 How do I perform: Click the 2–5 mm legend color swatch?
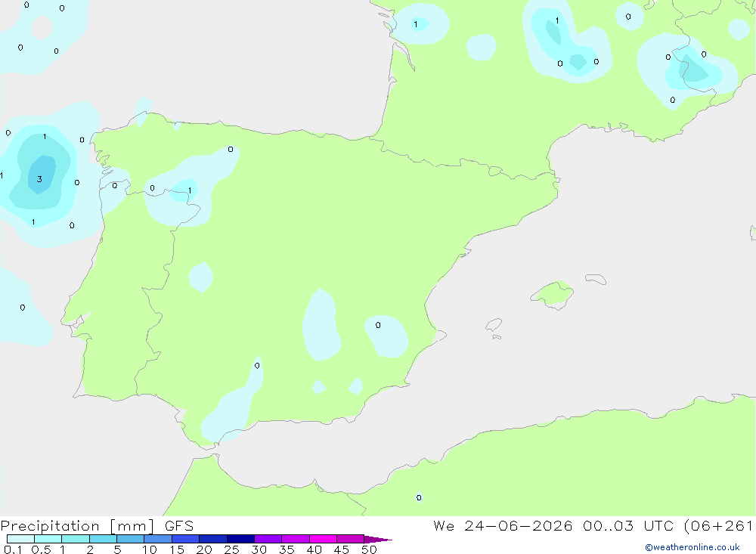pos(103,539)
